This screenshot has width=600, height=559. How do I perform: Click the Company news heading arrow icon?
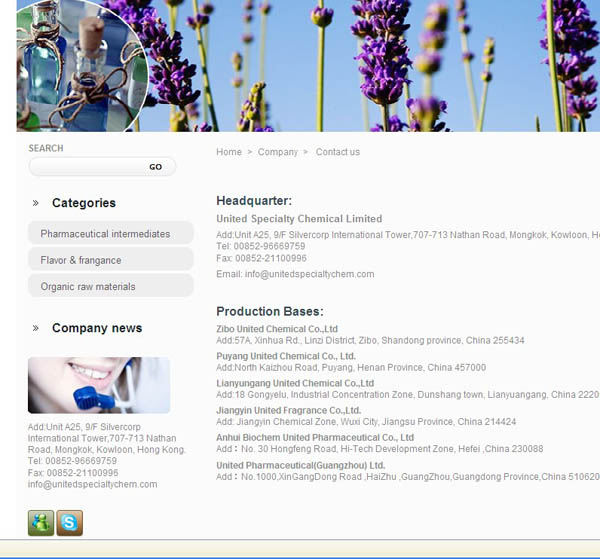pos(36,328)
